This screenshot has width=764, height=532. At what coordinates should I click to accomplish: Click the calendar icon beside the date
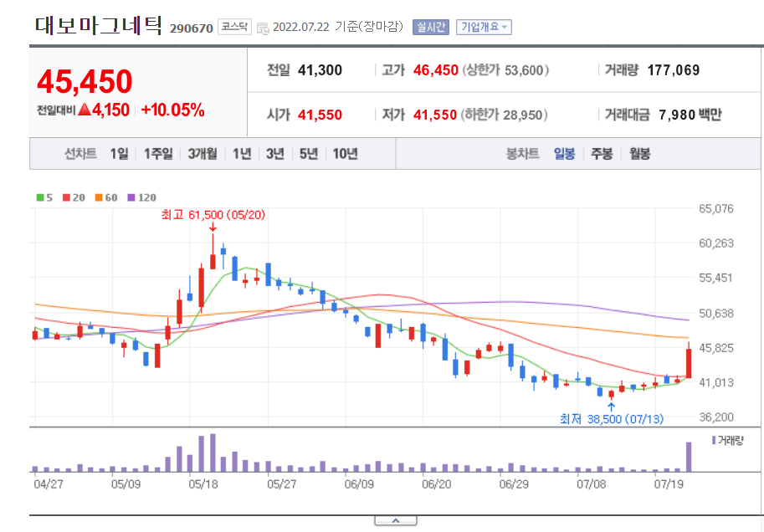tap(263, 28)
